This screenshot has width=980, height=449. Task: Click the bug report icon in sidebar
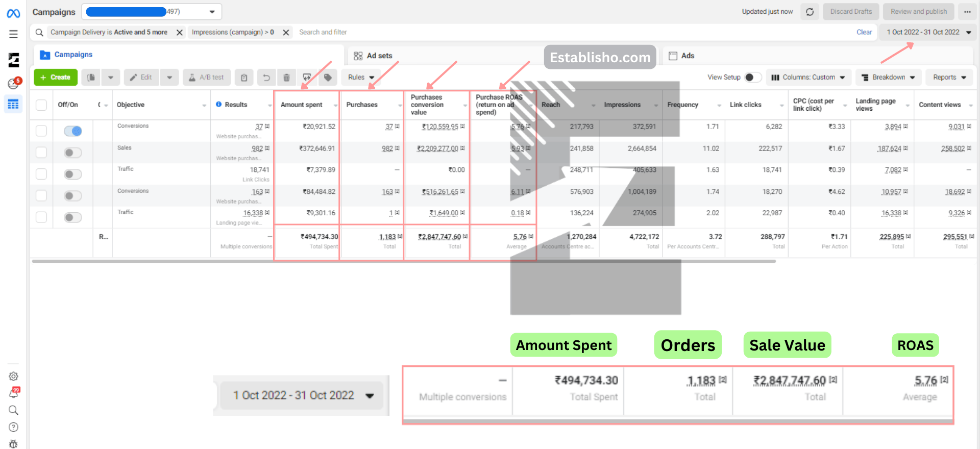[14, 443]
